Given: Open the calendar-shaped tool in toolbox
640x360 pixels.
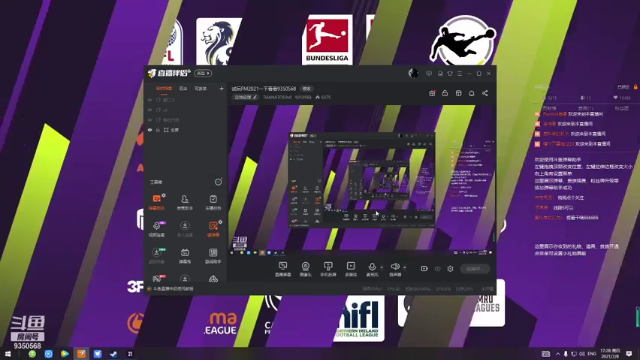Looking at the screenshot, I should pos(184,255).
